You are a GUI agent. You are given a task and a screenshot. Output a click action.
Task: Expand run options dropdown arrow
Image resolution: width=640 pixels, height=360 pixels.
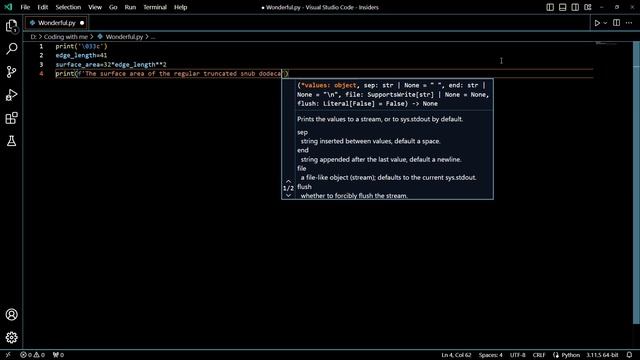click(605, 23)
